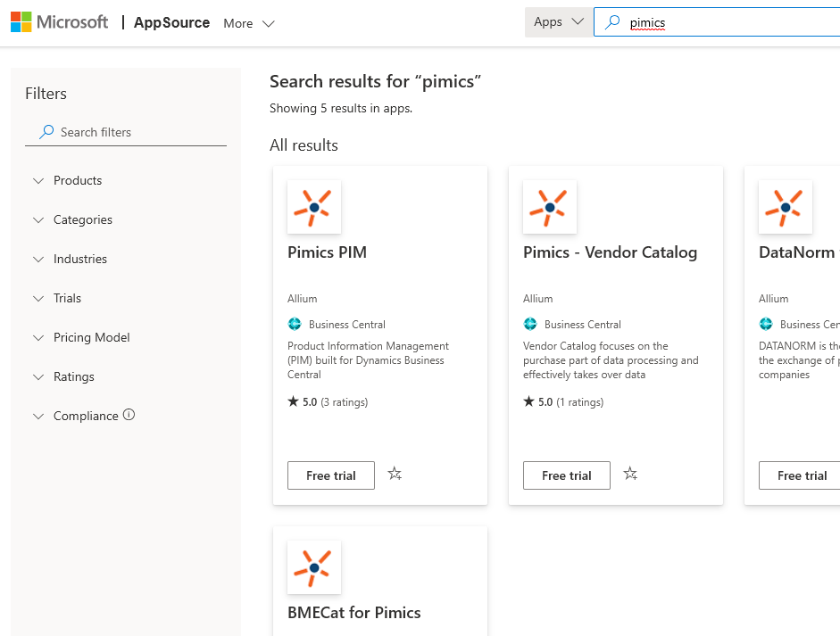
Task: Click Business Central icon on Pimics PIM card
Action: [x=295, y=324]
